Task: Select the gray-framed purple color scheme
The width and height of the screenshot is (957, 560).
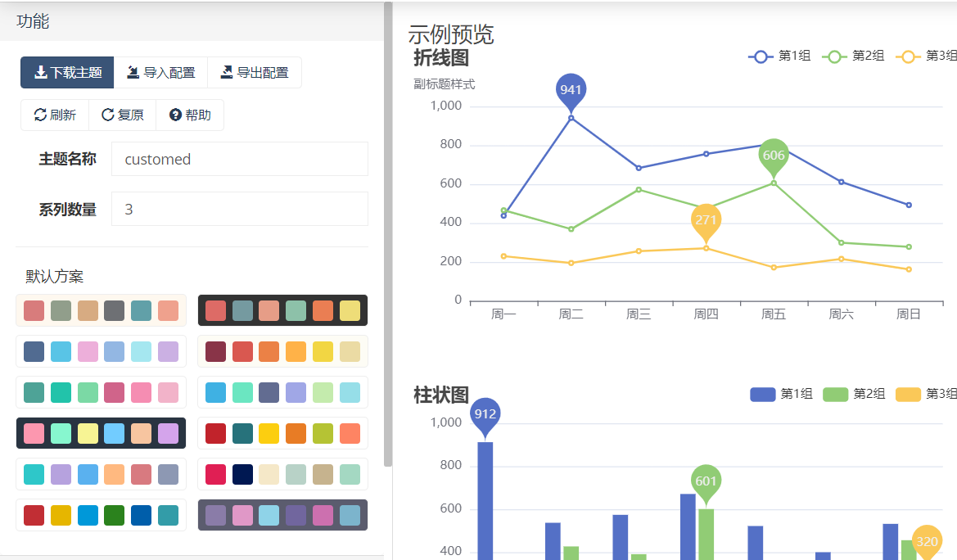Action: tap(282, 516)
